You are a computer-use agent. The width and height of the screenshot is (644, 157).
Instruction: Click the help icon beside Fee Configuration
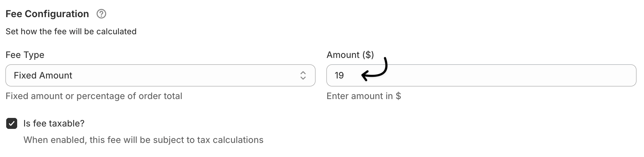pyautogui.click(x=101, y=14)
